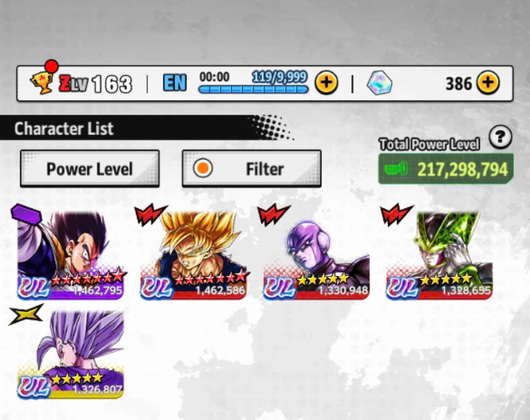Open the Power Level sort dropdown
The image size is (530, 420).
[90, 168]
